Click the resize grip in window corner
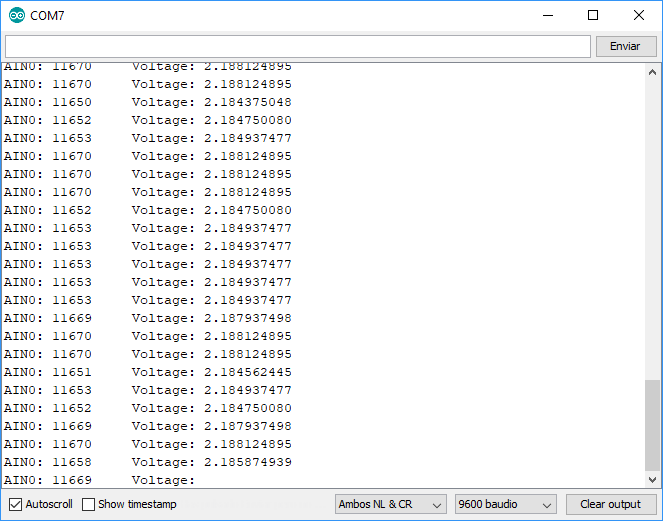This screenshot has height=521, width=663. click(x=656, y=514)
